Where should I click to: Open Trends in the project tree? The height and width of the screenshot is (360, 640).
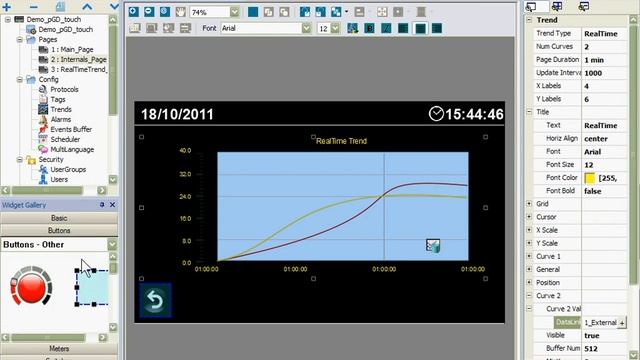pyautogui.click(x=61, y=109)
